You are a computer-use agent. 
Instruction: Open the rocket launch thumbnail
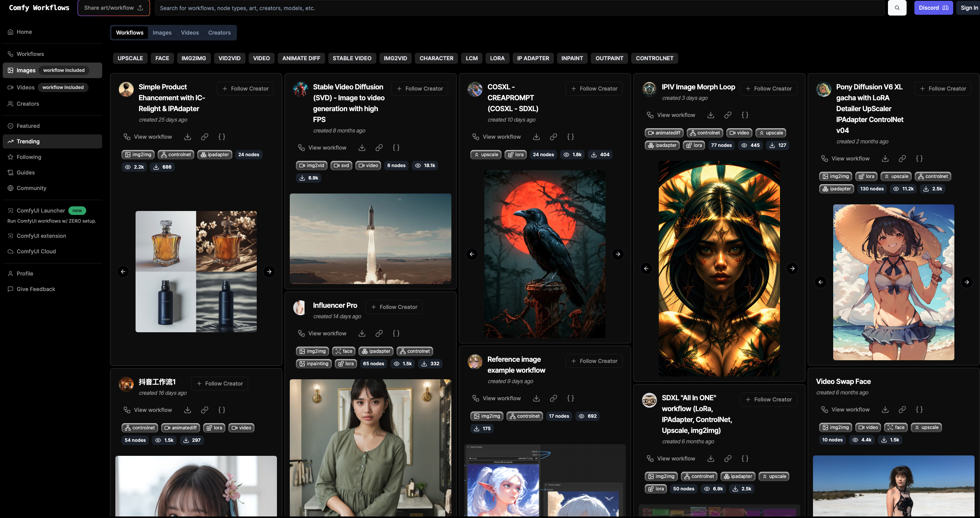[370, 239]
